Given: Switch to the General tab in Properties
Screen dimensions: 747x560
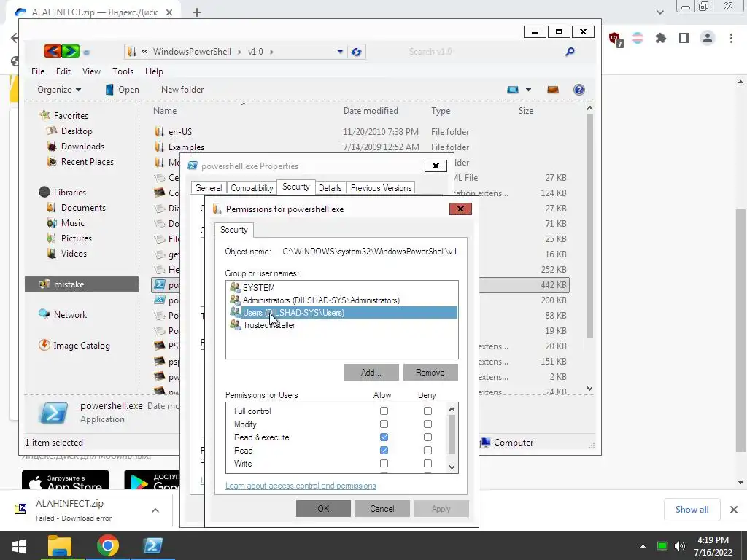Looking at the screenshot, I should 209,187.
